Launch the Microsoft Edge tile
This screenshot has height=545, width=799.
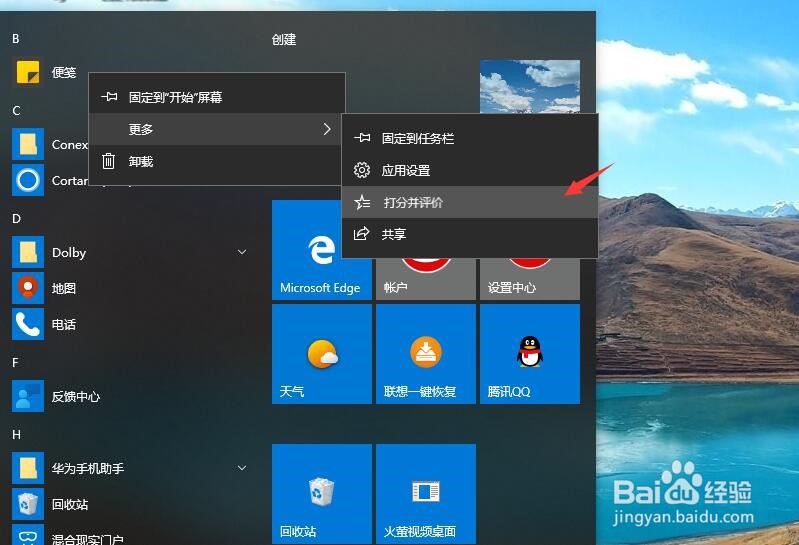coord(322,250)
